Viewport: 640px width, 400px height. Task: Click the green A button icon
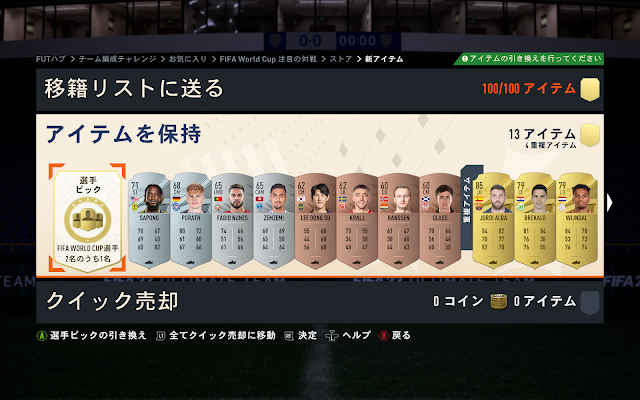(x=42, y=336)
